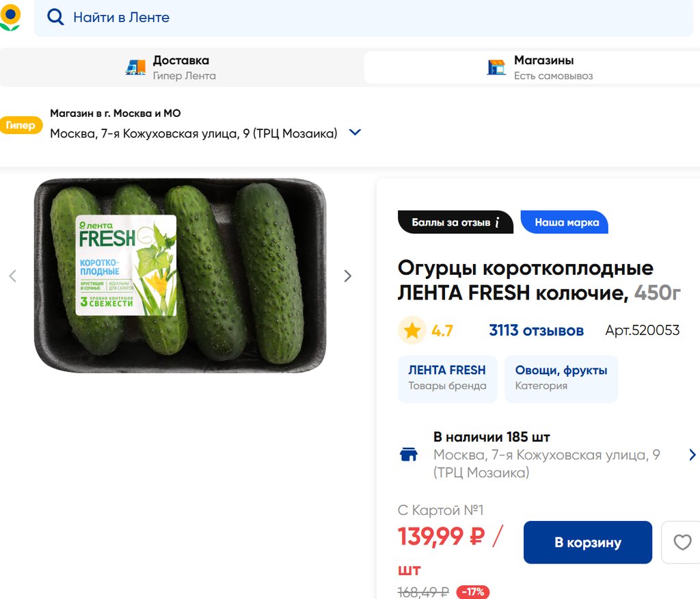Click the blue store availability icon

pyautogui.click(x=409, y=455)
